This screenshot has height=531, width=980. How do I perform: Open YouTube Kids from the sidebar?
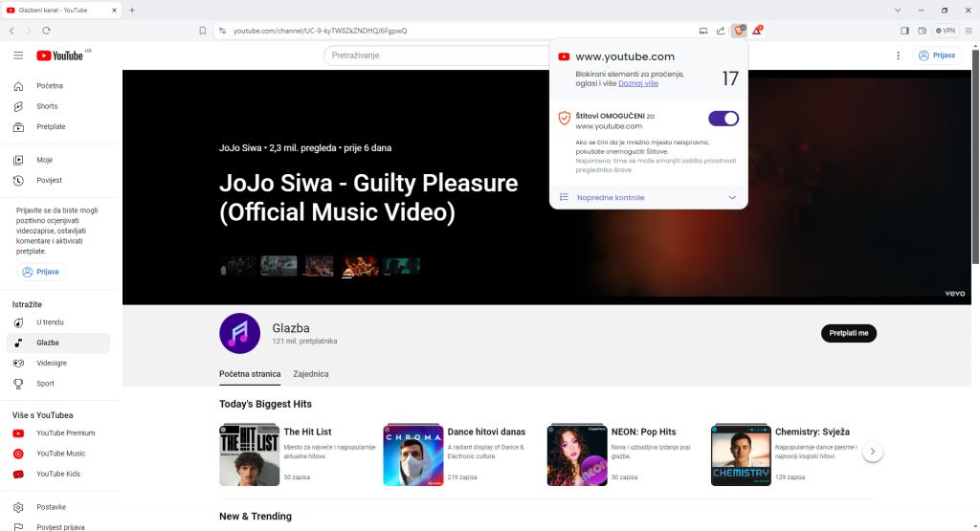[58, 474]
